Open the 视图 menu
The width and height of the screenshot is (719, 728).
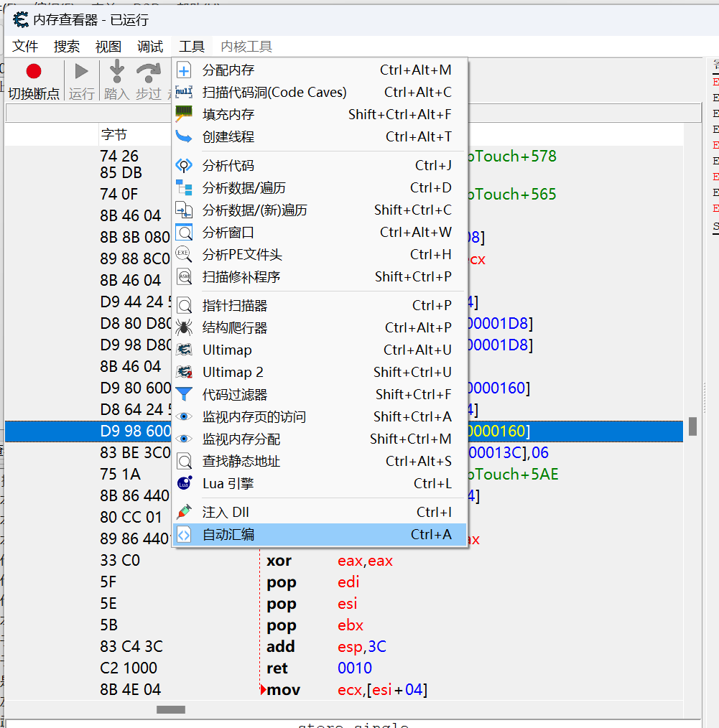(108, 47)
